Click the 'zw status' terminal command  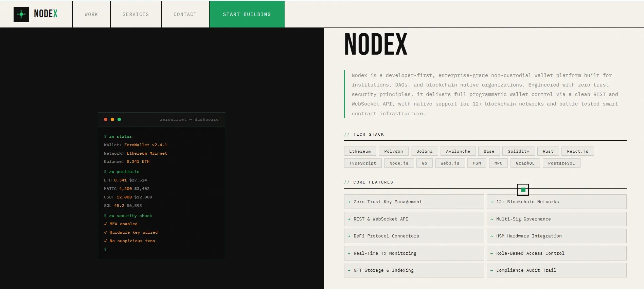pos(120,136)
